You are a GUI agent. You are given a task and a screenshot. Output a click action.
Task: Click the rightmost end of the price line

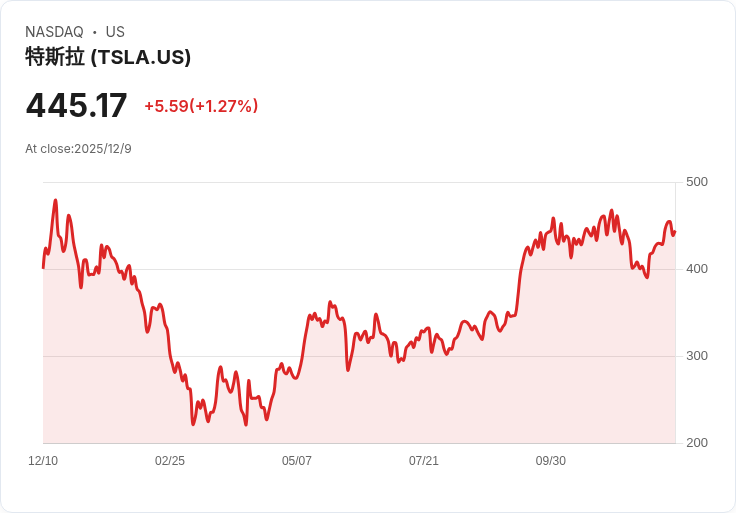click(x=675, y=232)
